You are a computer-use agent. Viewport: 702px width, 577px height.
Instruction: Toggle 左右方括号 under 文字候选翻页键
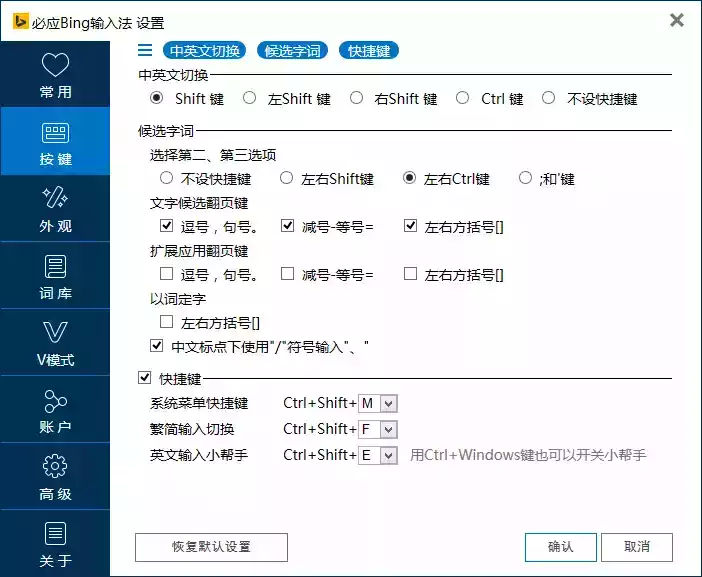pos(411,226)
